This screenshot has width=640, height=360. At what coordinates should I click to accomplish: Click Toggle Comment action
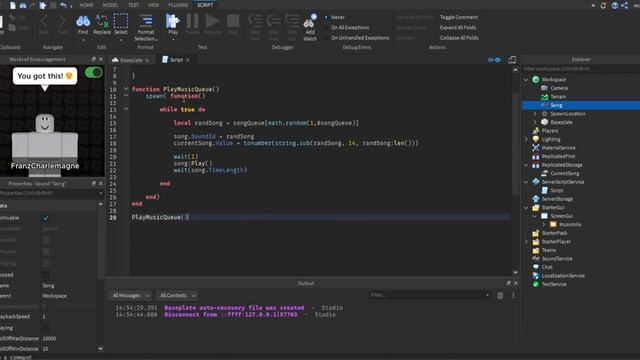coord(459,17)
